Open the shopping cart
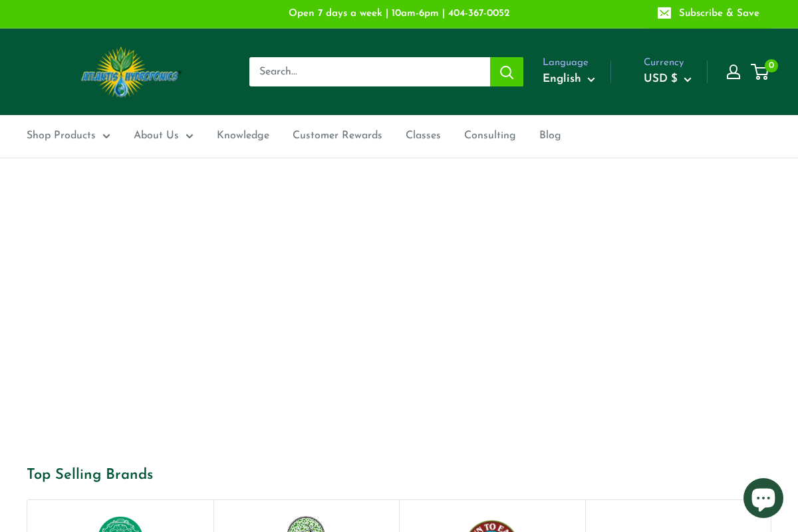 760,72
